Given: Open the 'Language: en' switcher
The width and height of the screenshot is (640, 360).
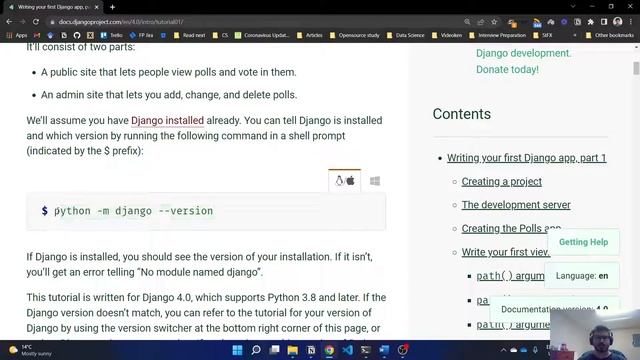Looking at the screenshot, I should click(x=582, y=276).
